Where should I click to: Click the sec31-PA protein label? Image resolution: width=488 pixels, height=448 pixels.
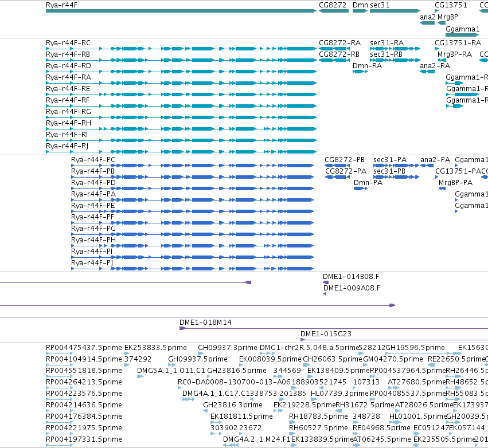tap(390, 159)
